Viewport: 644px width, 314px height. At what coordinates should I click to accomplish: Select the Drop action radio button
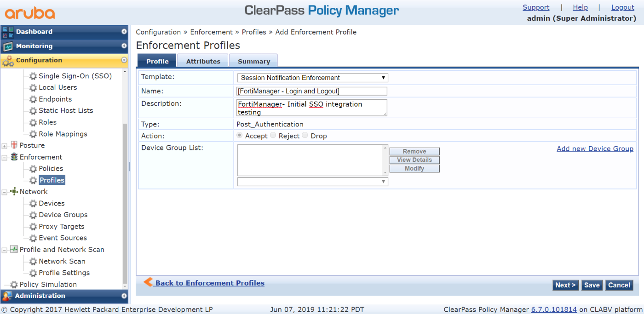[305, 136]
